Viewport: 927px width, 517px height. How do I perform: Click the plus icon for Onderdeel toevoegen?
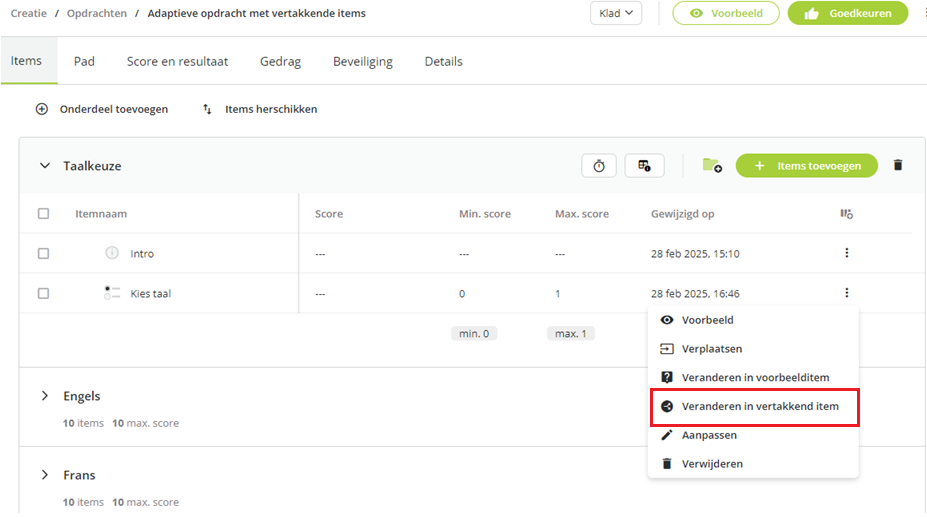click(x=41, y=109)
